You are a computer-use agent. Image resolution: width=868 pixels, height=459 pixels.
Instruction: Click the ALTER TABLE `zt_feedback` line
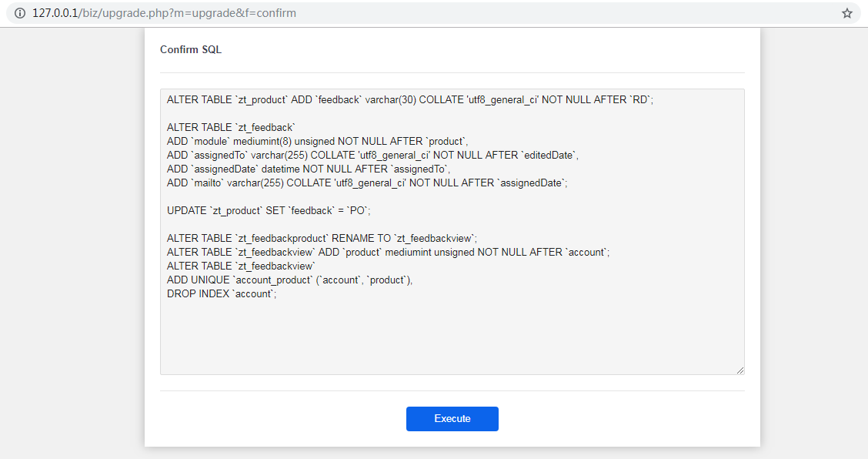pos(231,128)
